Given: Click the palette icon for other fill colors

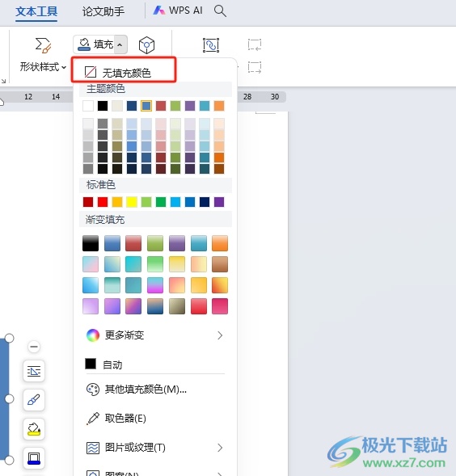Looking at the screenshot, I should 93,390.
